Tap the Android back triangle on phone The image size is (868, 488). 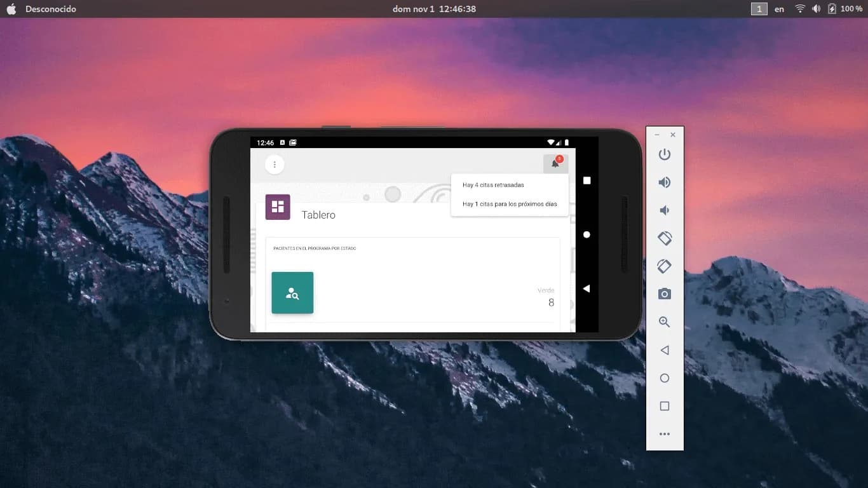[587, 288]
